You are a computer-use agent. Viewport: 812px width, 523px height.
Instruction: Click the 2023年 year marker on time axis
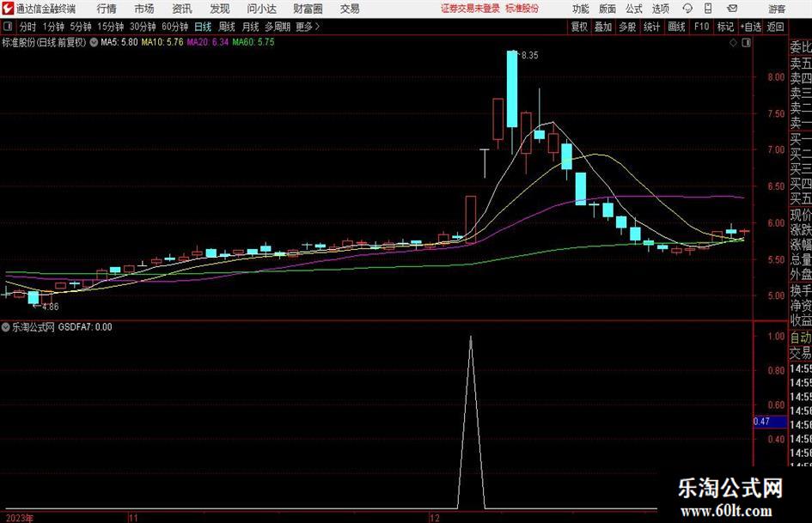[19, 518]
